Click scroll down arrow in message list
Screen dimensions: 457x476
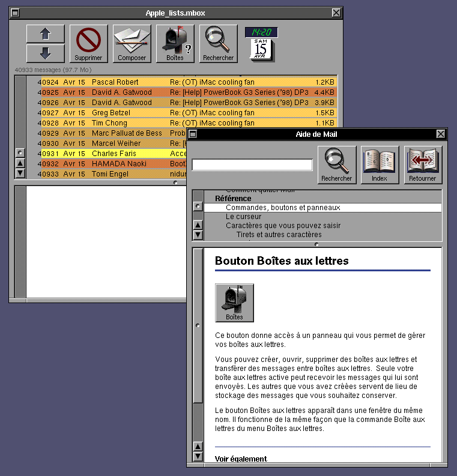[20, 173]
